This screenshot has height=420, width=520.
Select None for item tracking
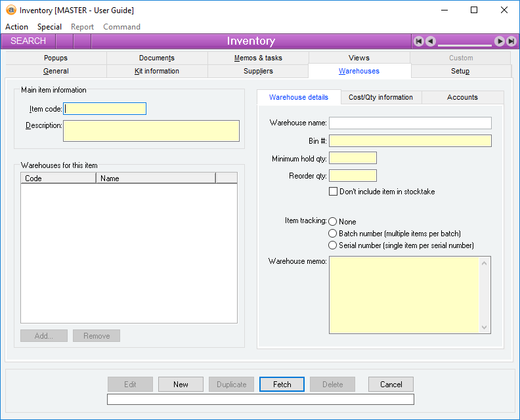click(x=333, y=222)
